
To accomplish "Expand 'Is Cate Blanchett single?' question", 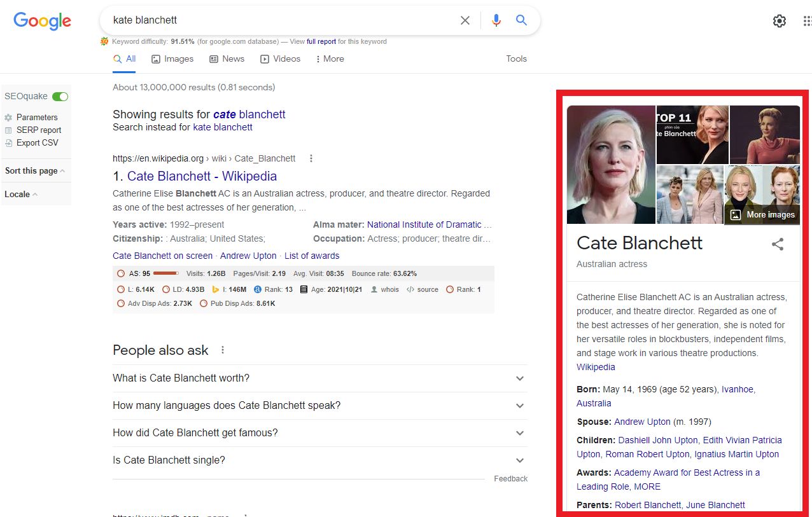I will 319,460.
